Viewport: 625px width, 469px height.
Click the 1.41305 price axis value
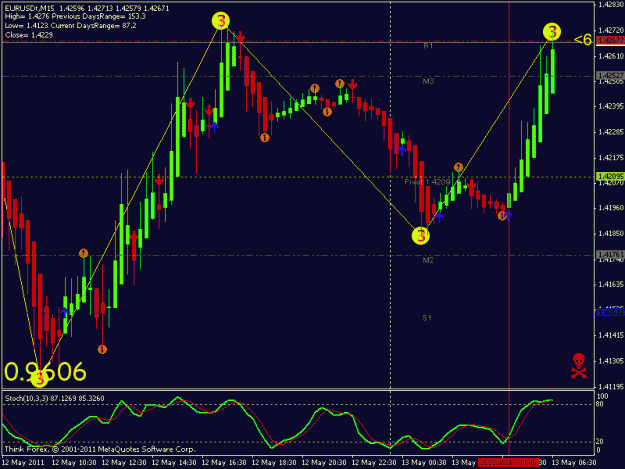tap(611, 361)
